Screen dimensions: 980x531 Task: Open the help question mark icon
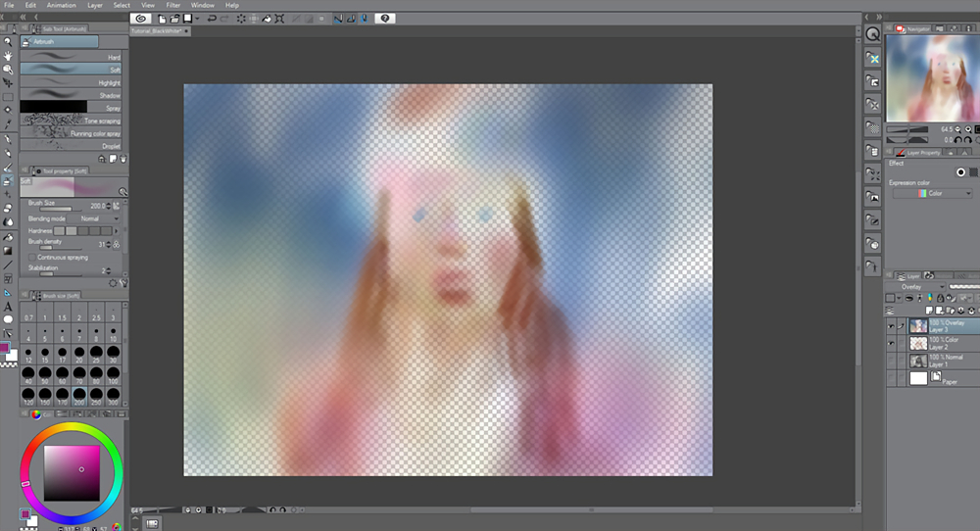click(386, 18)
